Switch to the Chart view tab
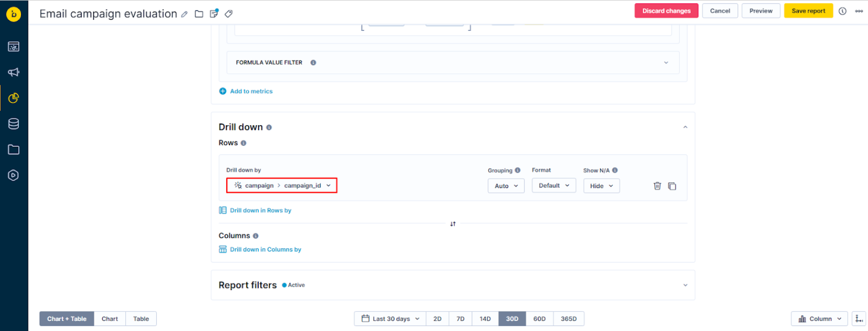868x331 pixels. 109,319
